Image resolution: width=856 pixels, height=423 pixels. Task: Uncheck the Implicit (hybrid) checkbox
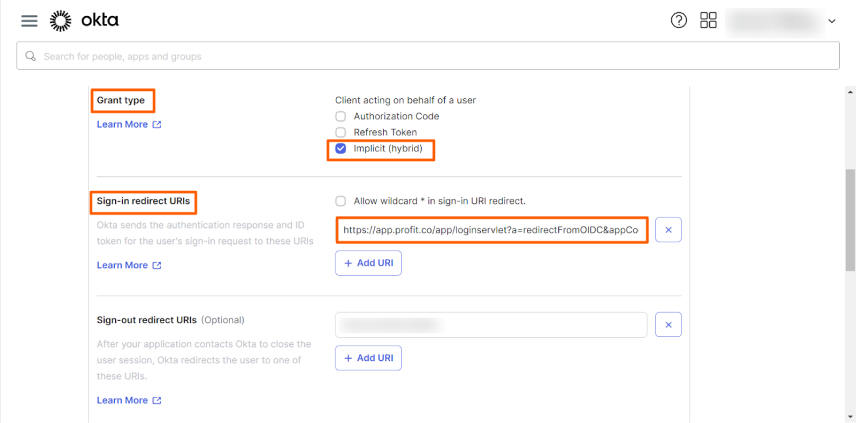click(341, 148)
